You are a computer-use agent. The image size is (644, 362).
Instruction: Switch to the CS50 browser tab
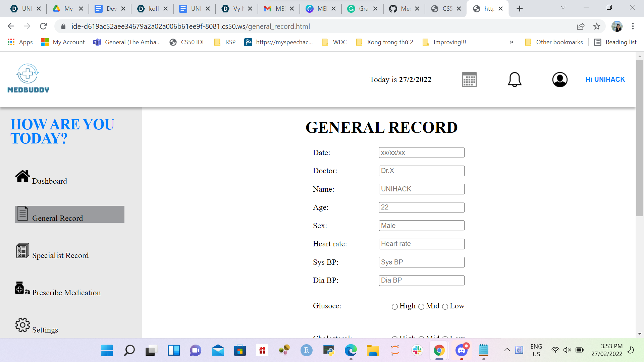coord(443,9)
